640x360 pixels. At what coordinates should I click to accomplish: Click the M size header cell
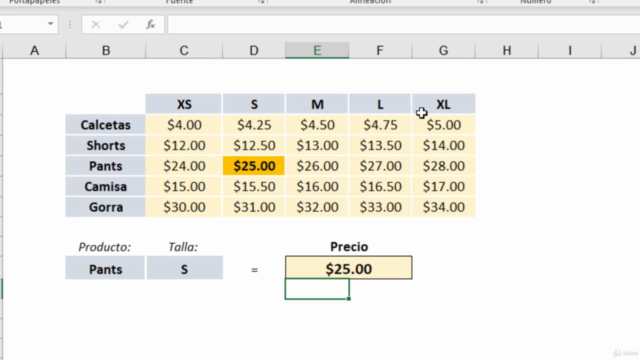(x=317, y=104)
